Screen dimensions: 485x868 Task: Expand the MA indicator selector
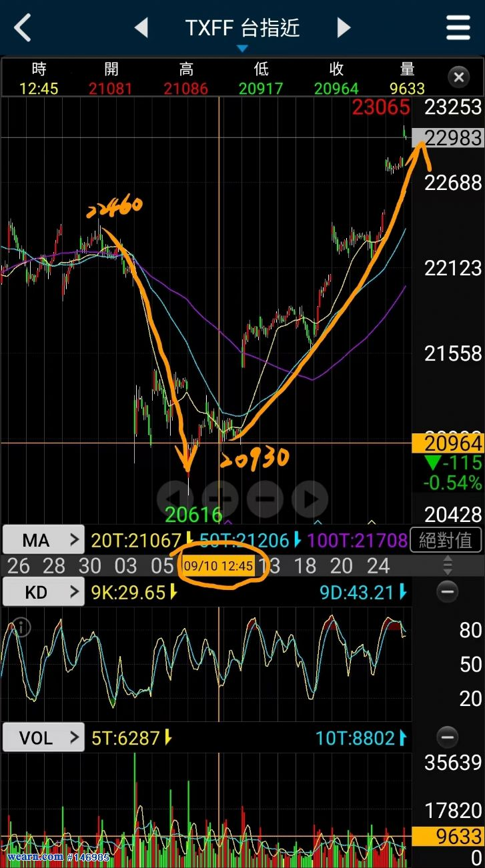pos(43,539)
